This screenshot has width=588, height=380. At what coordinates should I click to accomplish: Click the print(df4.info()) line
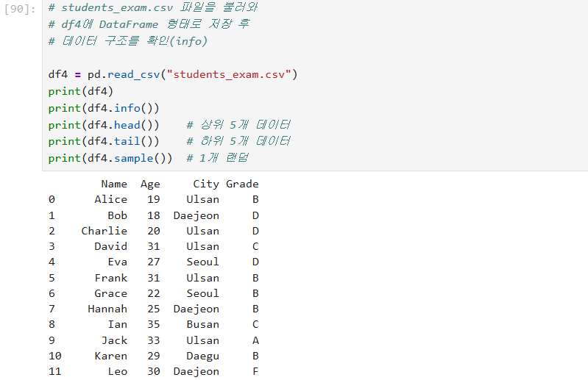pos(104,108)
